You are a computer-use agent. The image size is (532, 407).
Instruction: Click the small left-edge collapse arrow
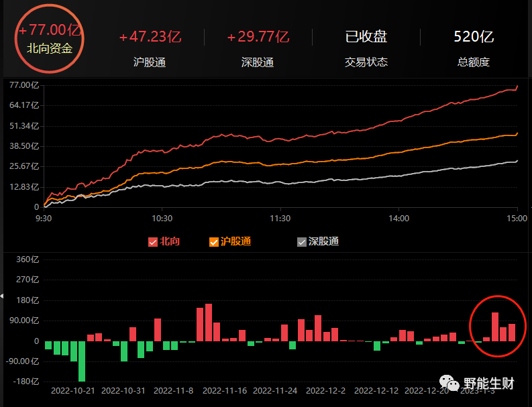click(x=2, y=296)
